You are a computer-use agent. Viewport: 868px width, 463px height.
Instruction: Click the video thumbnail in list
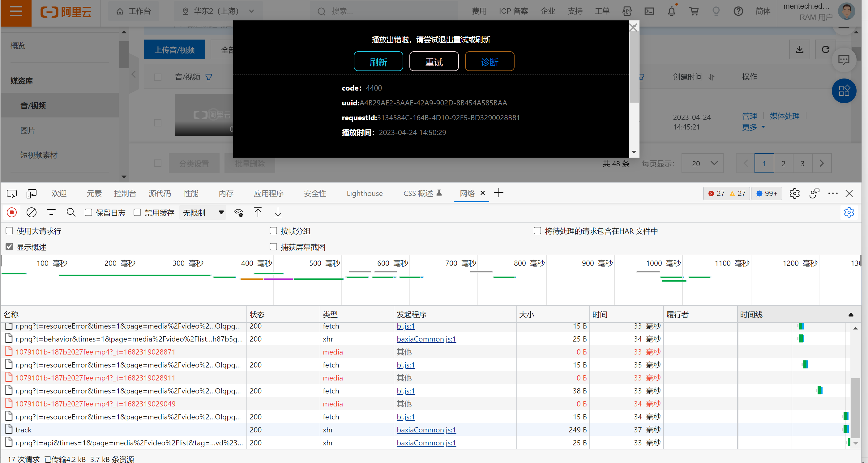(204, 115)
